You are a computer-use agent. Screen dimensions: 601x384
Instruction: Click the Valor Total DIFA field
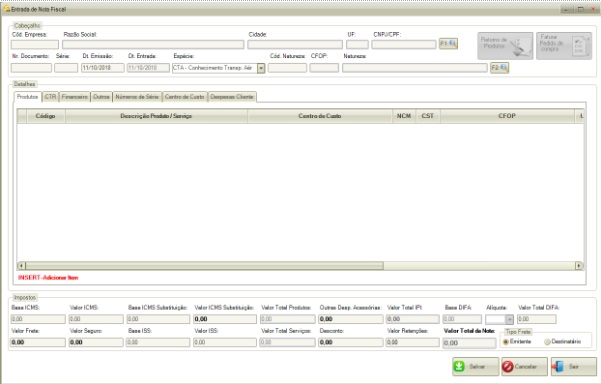pyautogui.click(x=537, y=319)
